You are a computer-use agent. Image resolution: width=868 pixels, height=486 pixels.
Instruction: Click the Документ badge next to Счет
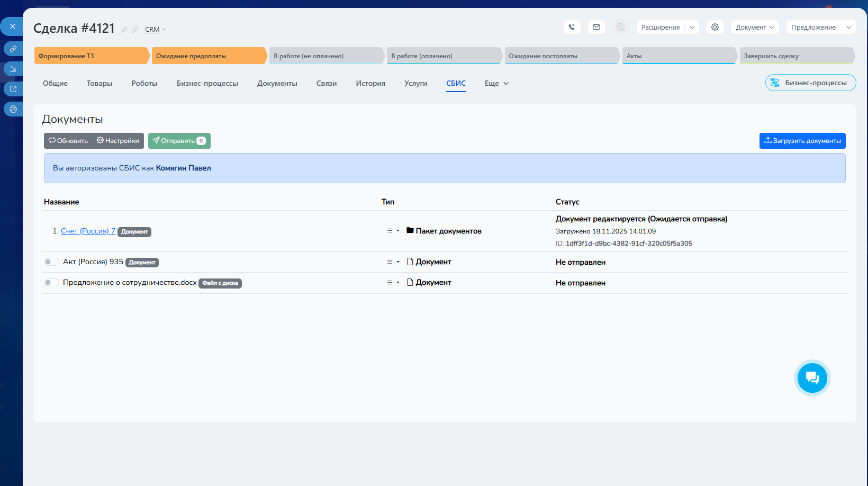coord(134,232)
